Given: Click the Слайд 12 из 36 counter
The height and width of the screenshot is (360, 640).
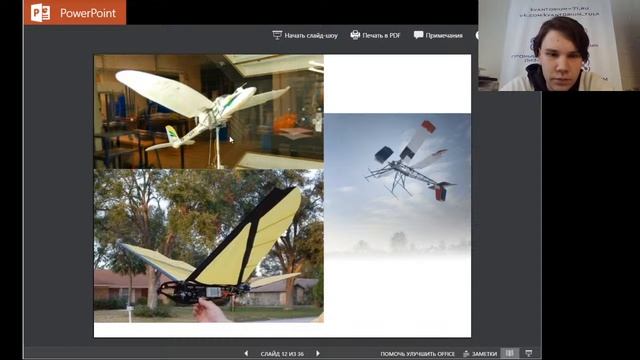Looking at the screenshot, I should coord(282,354).
